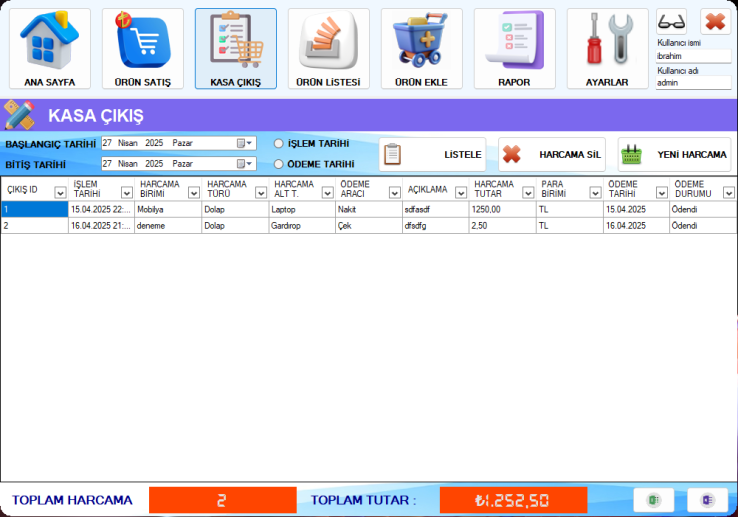Select the row with Gardırop expense

pos(300,226)
